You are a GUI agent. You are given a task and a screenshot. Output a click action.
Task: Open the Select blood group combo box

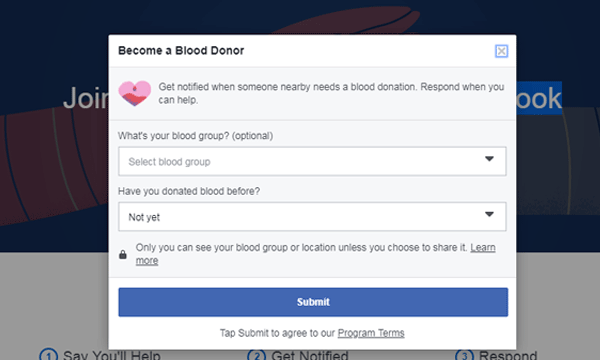coord(312,161)
